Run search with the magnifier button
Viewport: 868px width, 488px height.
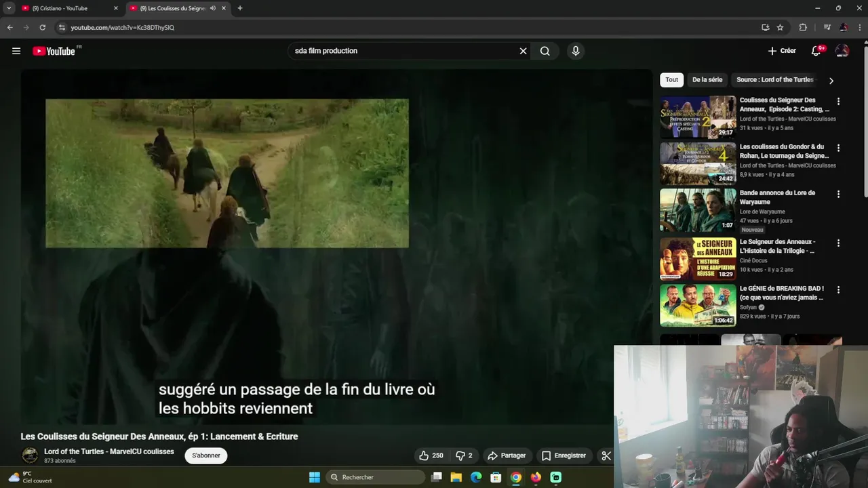pos(545,51)
